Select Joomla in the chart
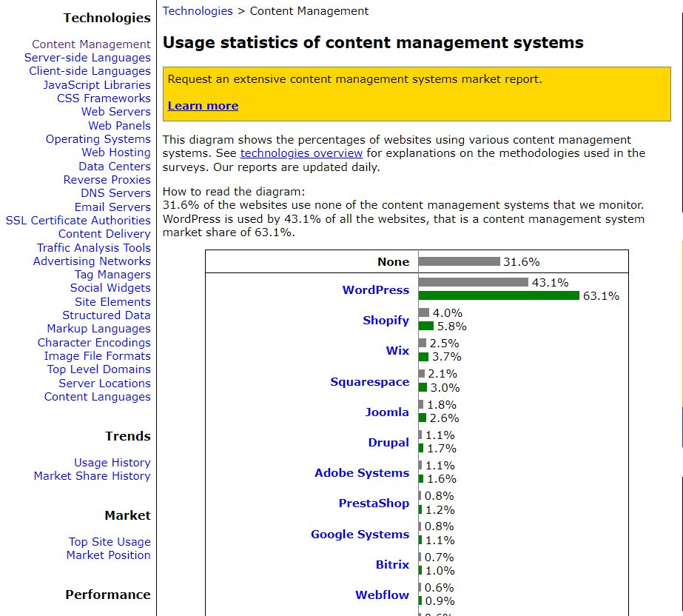Screen dimensions: 683x616 click(x=387, y=412)
